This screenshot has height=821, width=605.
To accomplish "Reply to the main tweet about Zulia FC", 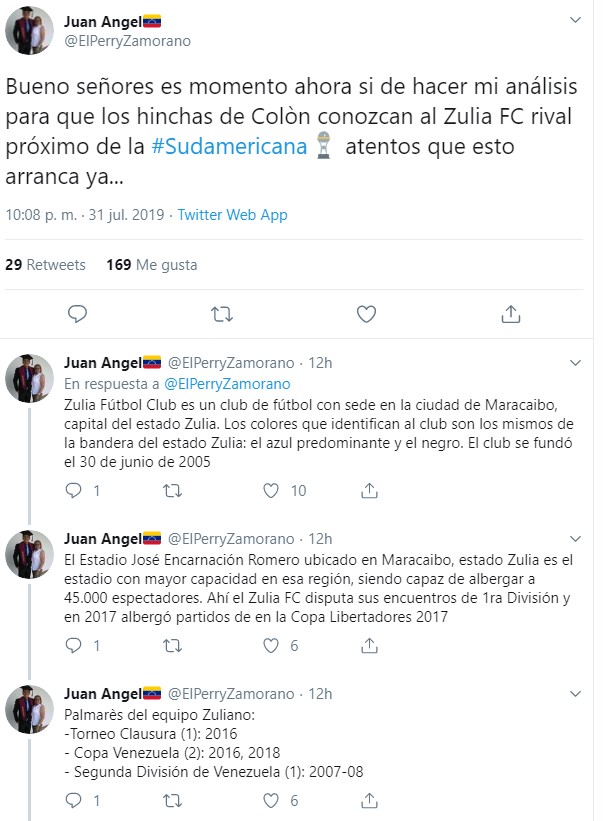I will click(x=77, y=314).
